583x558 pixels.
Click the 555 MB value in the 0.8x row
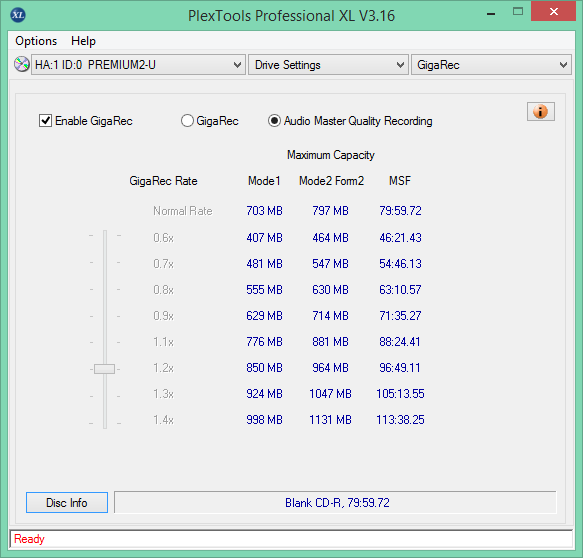(x=264, y=290)
